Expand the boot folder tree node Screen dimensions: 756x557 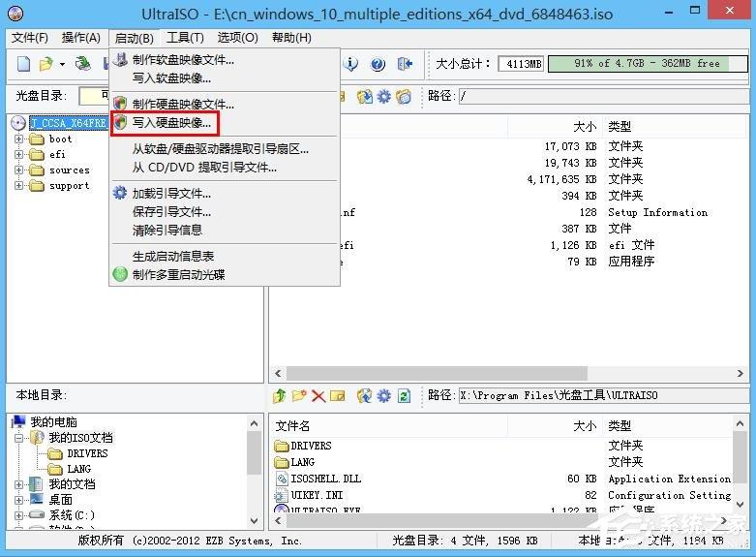tap(19, 139)
